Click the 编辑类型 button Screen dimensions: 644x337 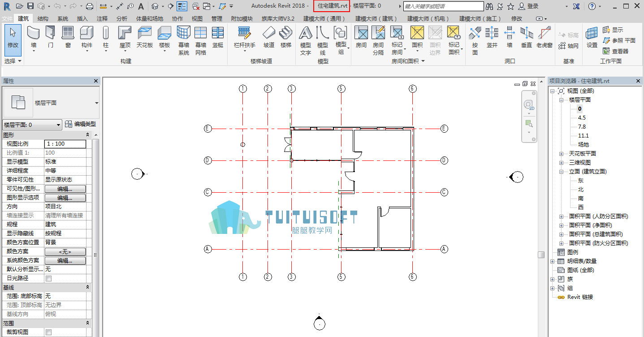80,124
